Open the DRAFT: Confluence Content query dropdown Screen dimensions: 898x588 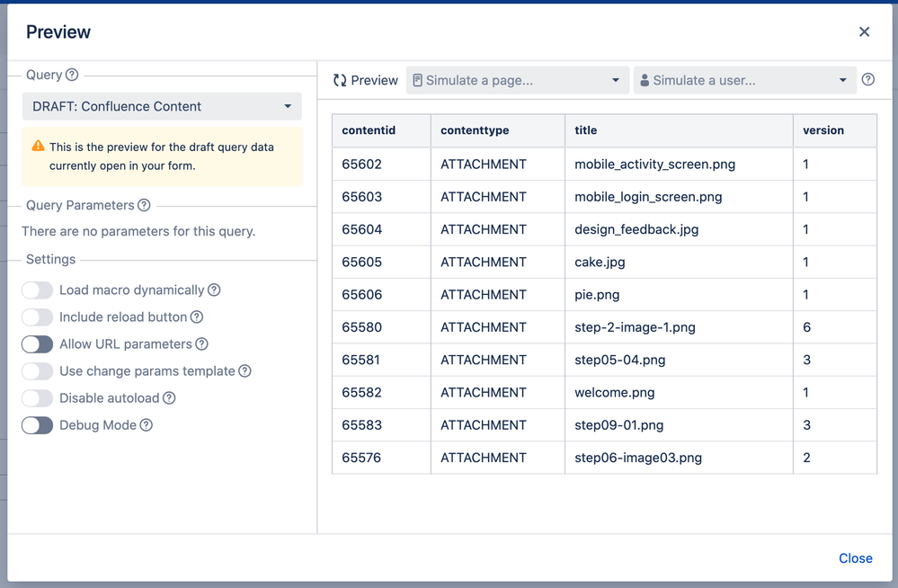pyautogui.click(x=162, y=107)
